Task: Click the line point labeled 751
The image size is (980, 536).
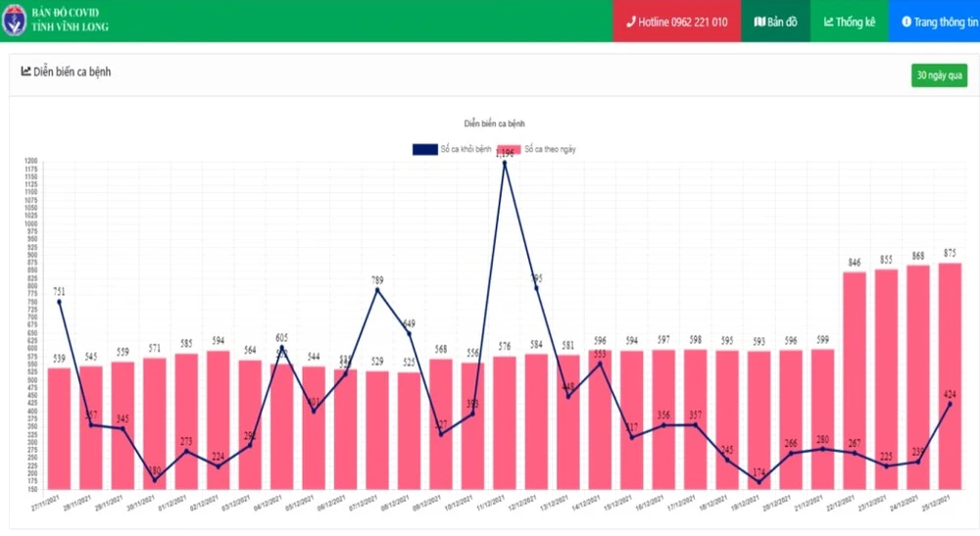Action: [x=59, y=302]
